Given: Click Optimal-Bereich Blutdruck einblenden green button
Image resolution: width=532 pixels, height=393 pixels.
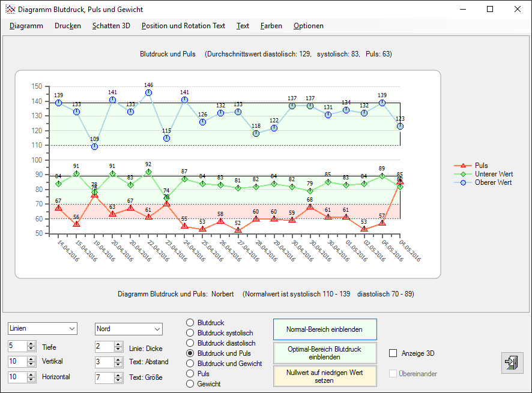Looking at the screenshot, I should pos(325,352).
